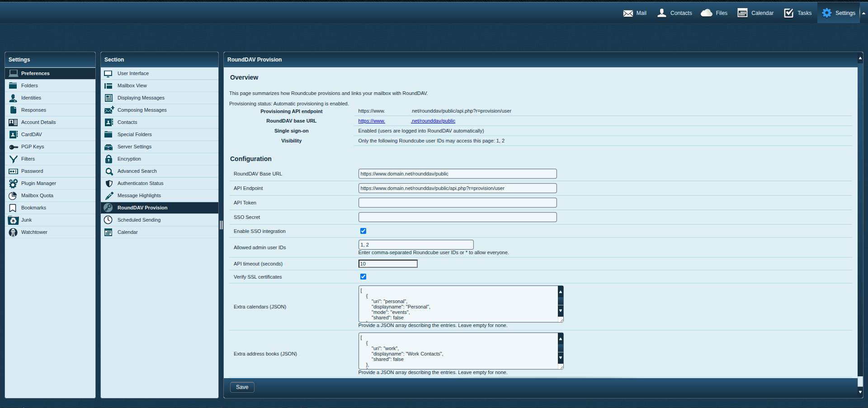Disable the Enable SSO integration checkbox

pyautogui.click(x=363, y=231)
